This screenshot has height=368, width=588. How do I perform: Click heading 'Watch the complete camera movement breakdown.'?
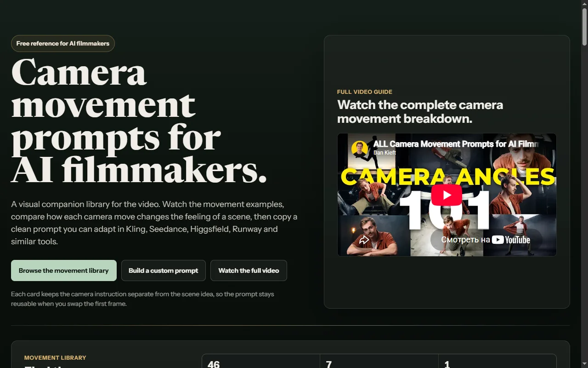click(420, 112)
